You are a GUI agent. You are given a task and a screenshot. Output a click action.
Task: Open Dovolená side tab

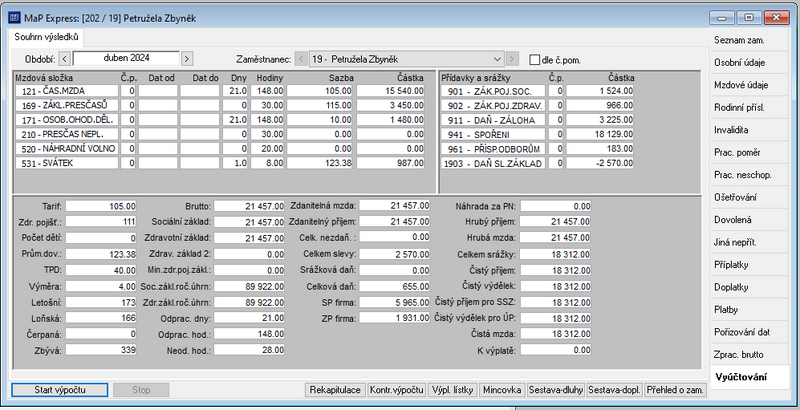pyautogui.click(x=749, y=220)
